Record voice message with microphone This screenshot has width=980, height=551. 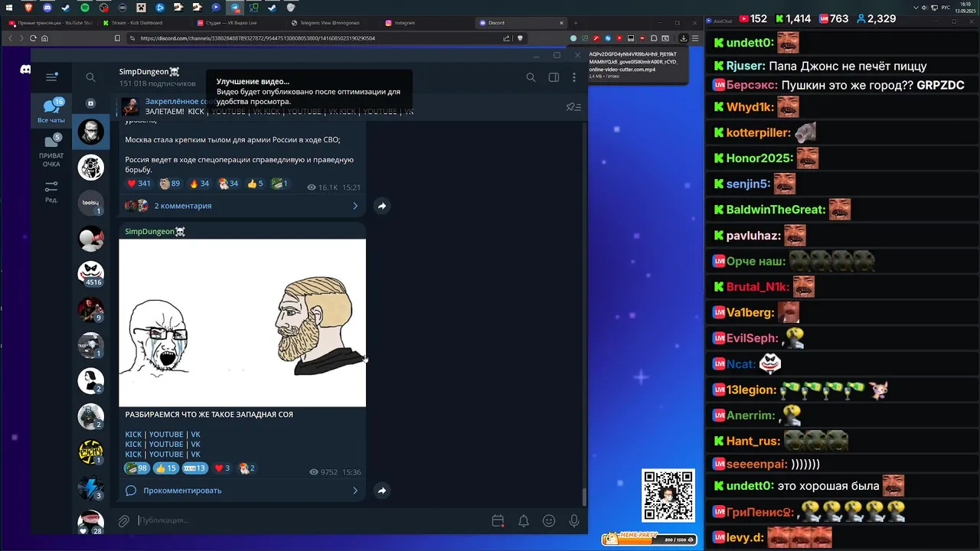(x=574, y=521)
